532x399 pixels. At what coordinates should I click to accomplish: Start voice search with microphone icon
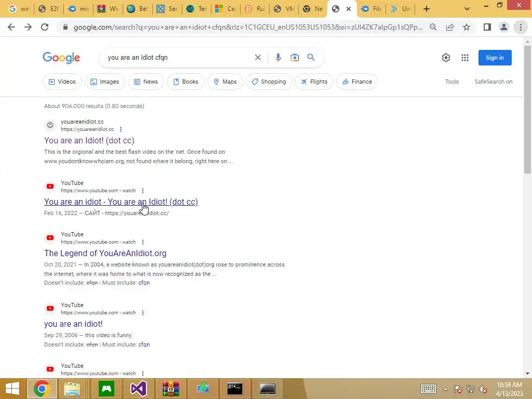coord(278,58)
